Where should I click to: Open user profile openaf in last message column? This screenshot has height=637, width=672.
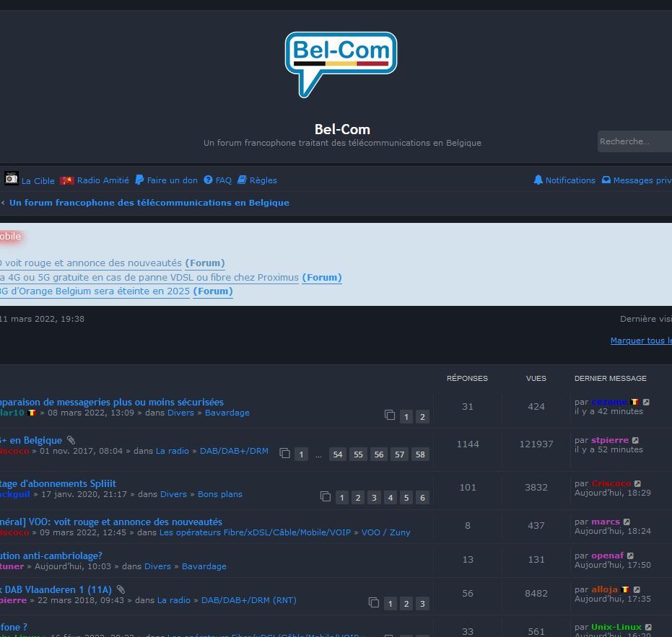(607, 555)
